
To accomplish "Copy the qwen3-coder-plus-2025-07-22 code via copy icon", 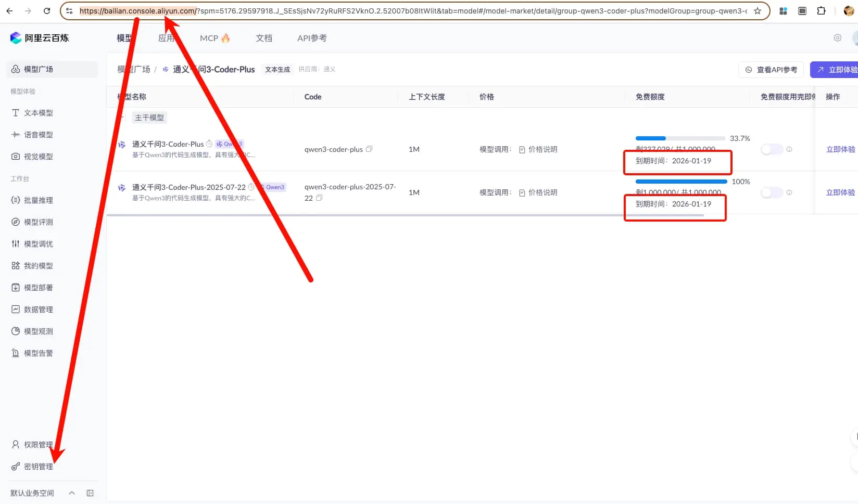I will point(319,198).
